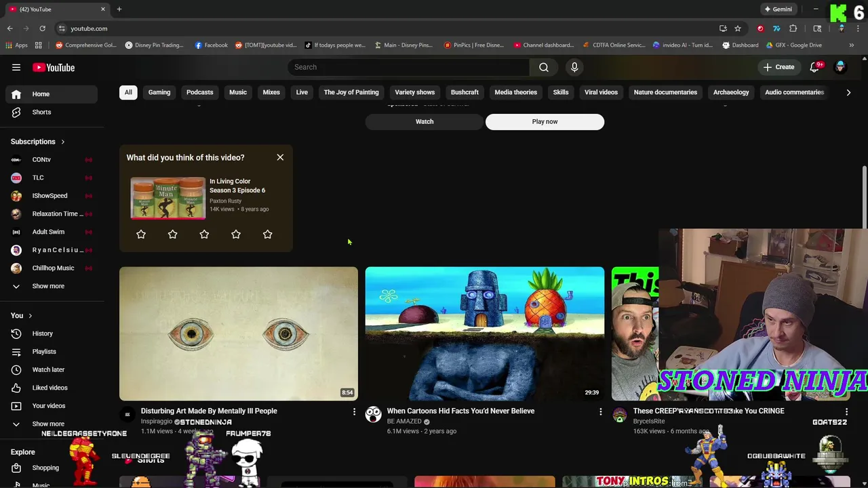
Task: Activate voice search microphone
Action: point(574,67)
